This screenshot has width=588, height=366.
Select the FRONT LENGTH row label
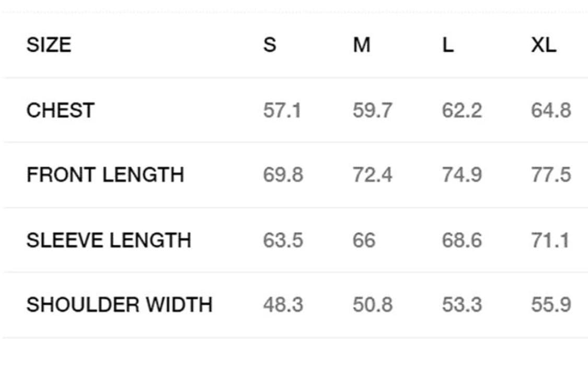coord(105,175)
